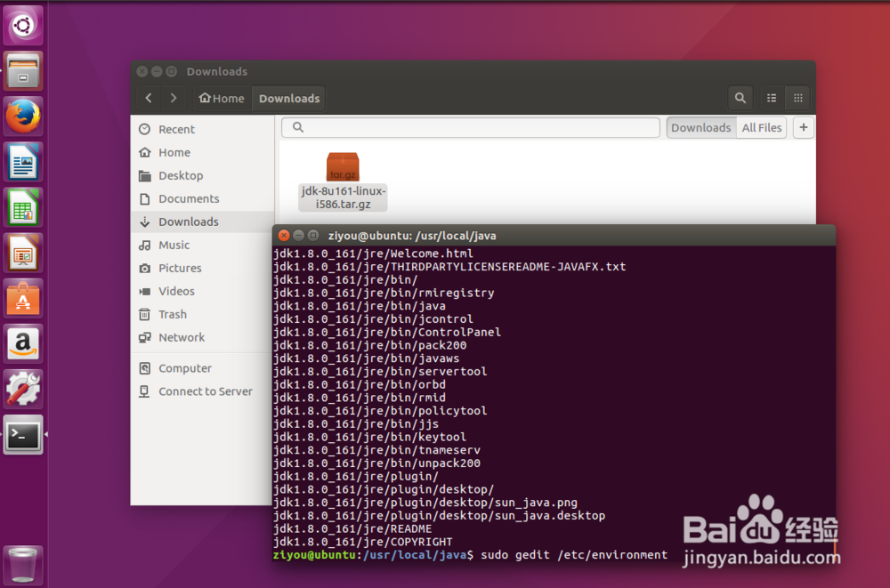Open LibreOffice Writer from the dock
The image size is (890, 588).
(x=23, y=162)
